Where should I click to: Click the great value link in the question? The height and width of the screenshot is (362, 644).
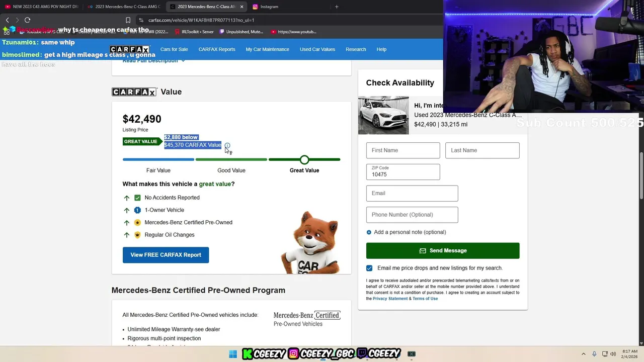[x=215, y=184]
